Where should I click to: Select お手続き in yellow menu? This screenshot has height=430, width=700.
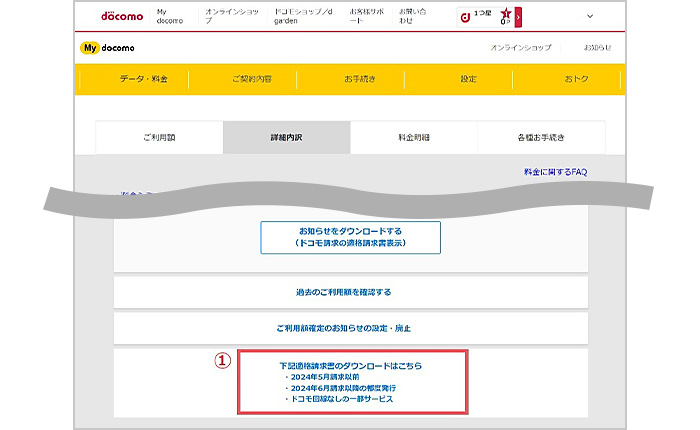coord(360,79)
